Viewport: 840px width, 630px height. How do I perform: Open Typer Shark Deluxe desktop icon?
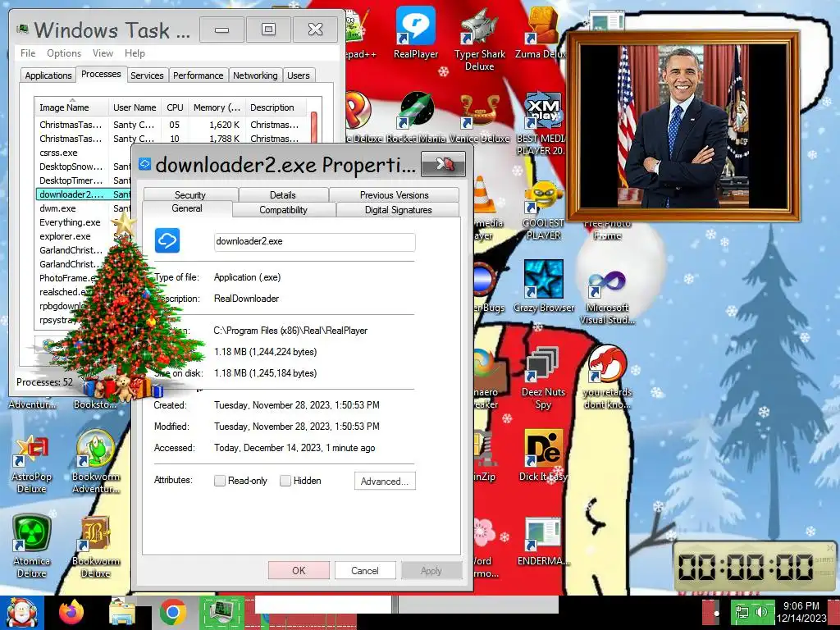click(479, 39)
